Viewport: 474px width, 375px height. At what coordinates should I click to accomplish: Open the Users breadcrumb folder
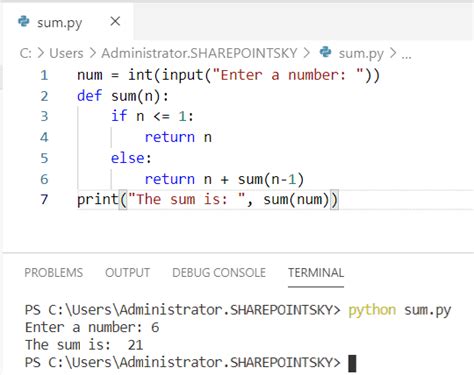point(66,53)
